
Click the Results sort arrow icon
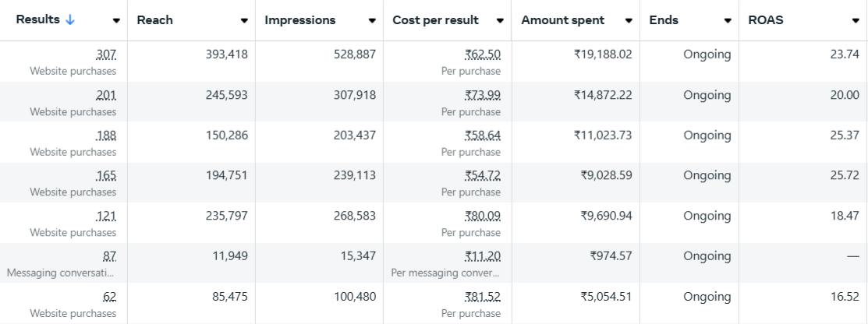click(x=70, y=20)
